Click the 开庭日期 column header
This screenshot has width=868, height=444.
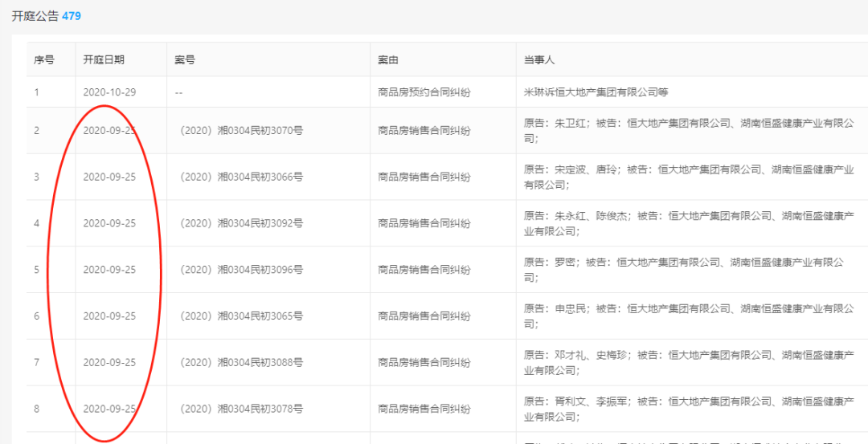104,59
